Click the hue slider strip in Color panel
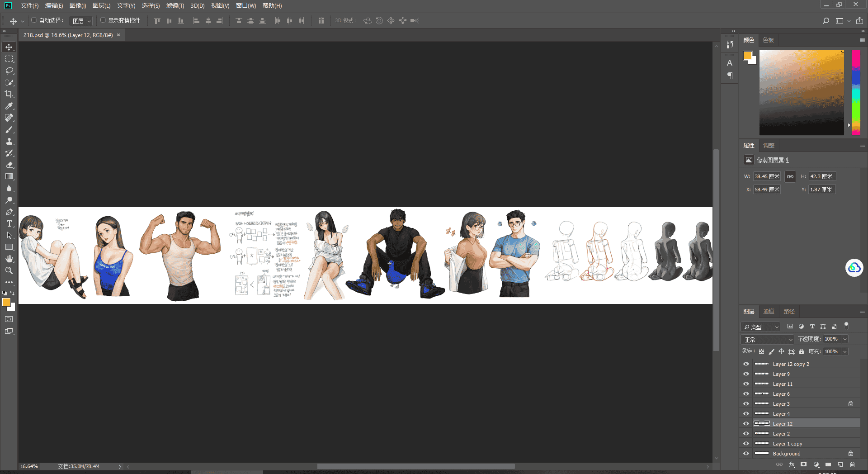 tap(856, 92)
